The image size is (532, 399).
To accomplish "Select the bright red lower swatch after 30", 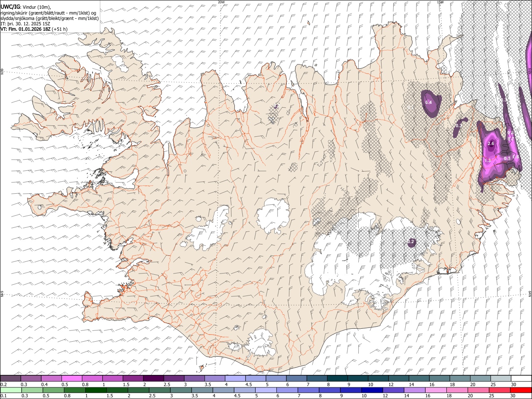I will pyautogui.click(x=520, y=390).
